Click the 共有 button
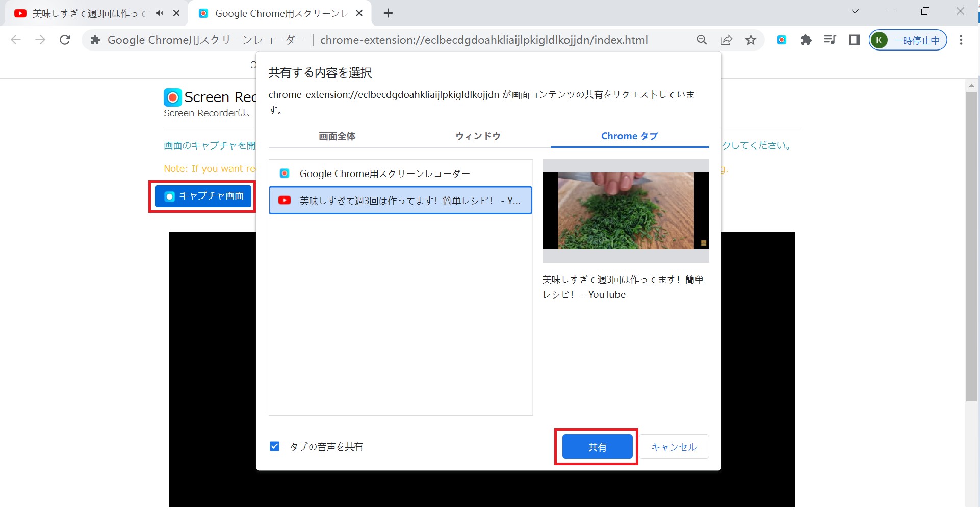980x521 pixels. (x=597, y=447)
